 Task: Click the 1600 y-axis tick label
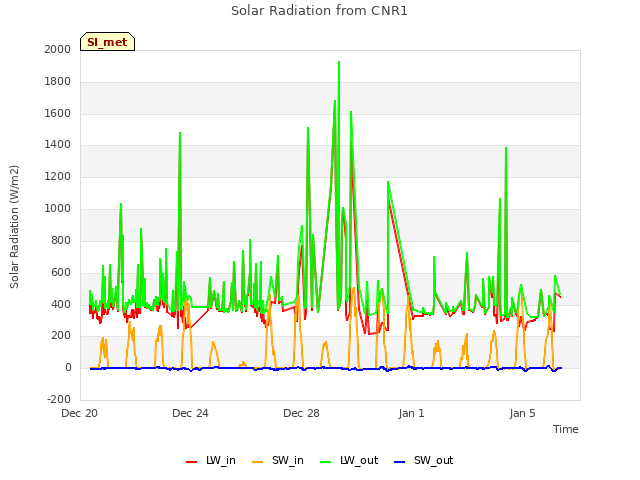pos(58,113)
